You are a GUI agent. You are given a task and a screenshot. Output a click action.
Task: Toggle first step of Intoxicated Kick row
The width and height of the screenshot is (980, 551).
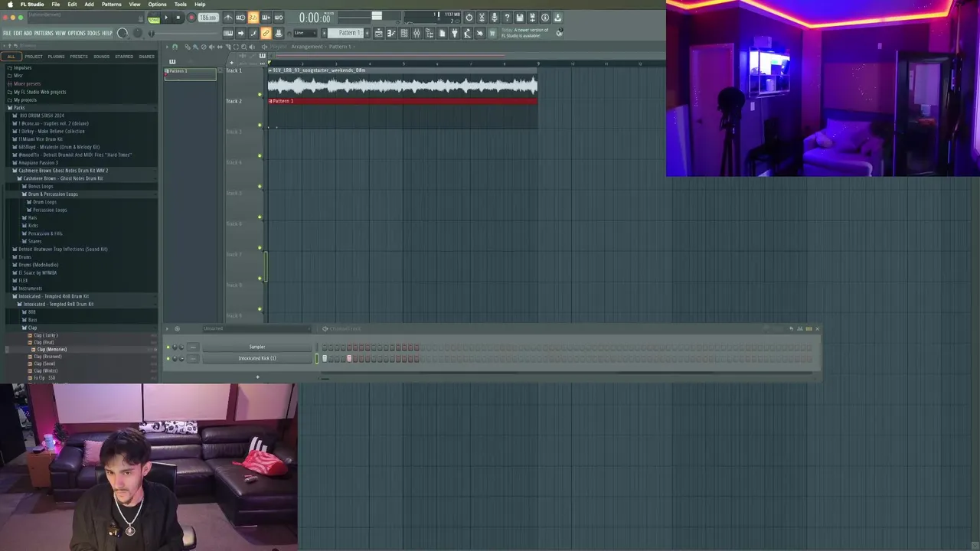(325, 359)
